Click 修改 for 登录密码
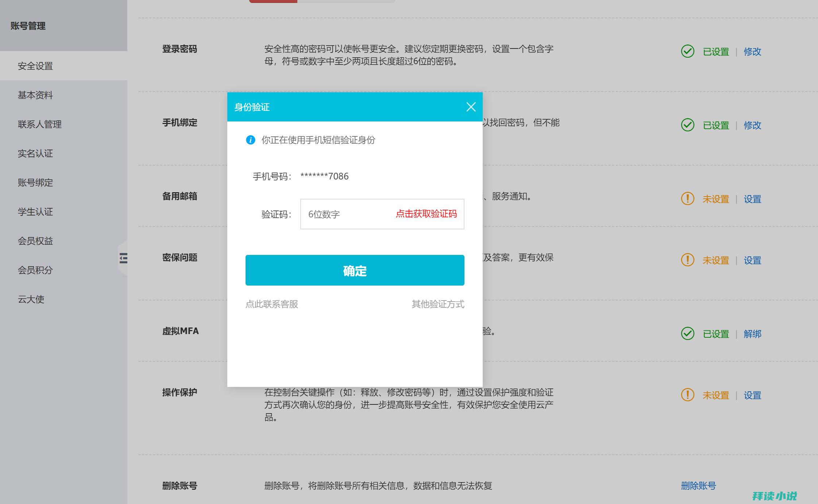The image size is (818, 504). pyautogui.click(x=752, y=52)
